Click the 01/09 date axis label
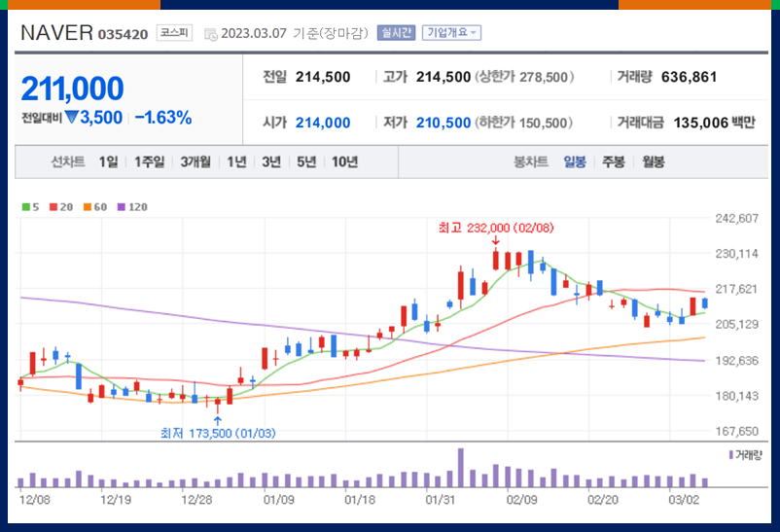 [278, 500]
